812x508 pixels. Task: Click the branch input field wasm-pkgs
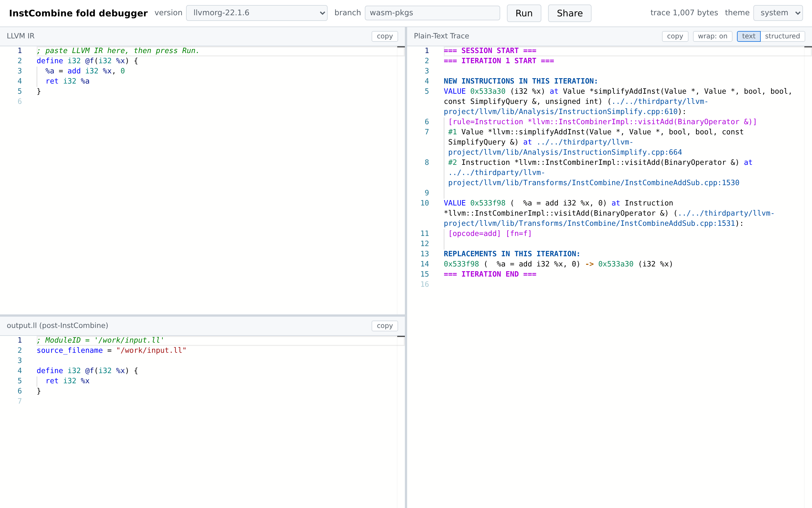(432, 13)
